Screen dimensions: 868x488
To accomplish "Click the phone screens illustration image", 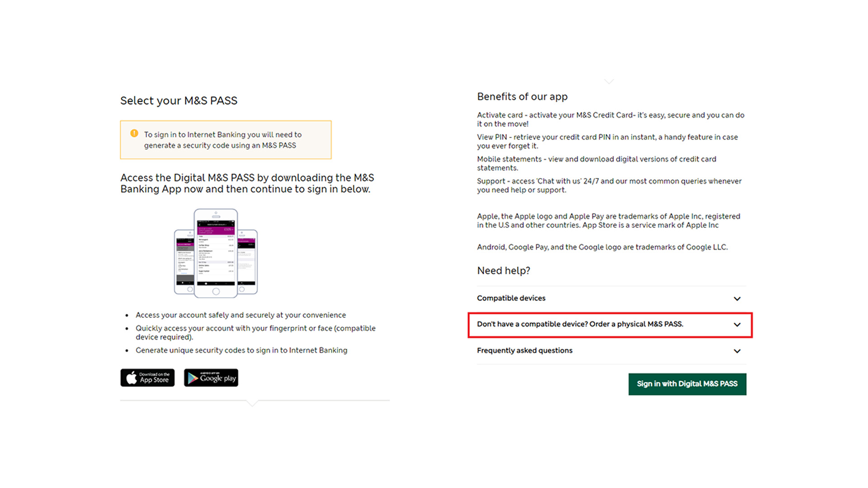I will (x=216, y=253).
